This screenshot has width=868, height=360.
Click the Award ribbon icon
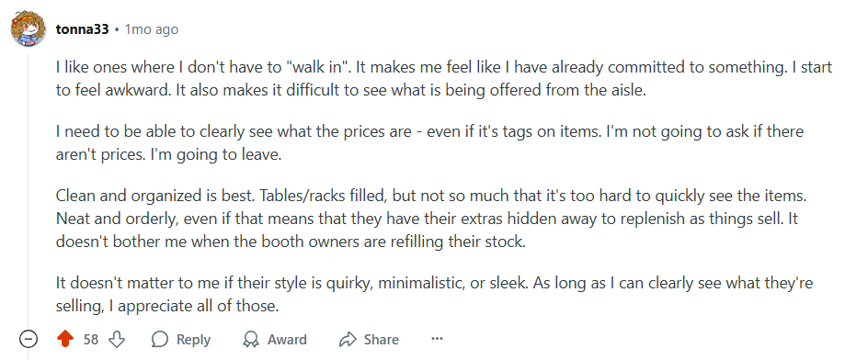pyautogui.click(x=251, y=339)
